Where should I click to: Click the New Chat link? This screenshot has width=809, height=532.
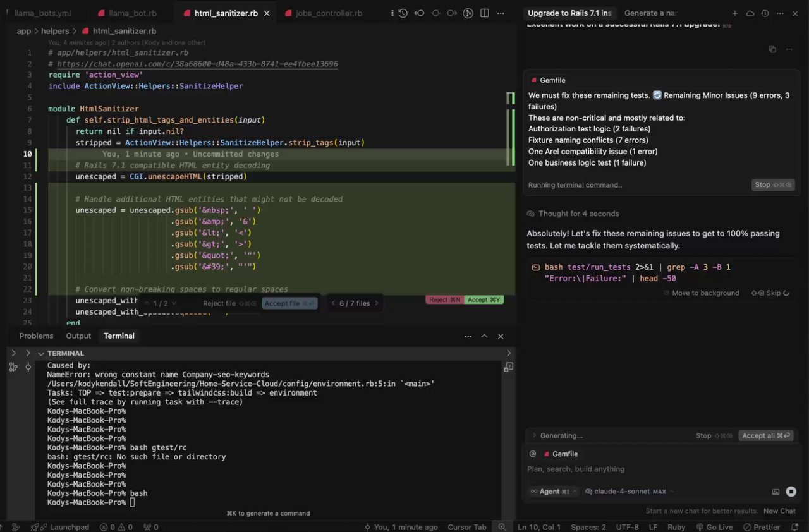click(x=779, y=511)
